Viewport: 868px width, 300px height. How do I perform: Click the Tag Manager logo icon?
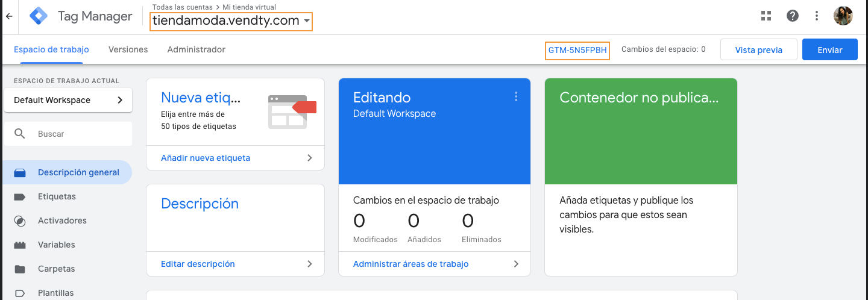pyautogui.click(x=39, y=16)
